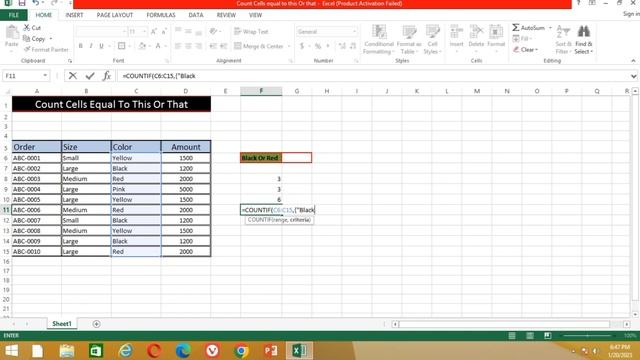Click the Save icon in quick access toolbar

[22, 3]
